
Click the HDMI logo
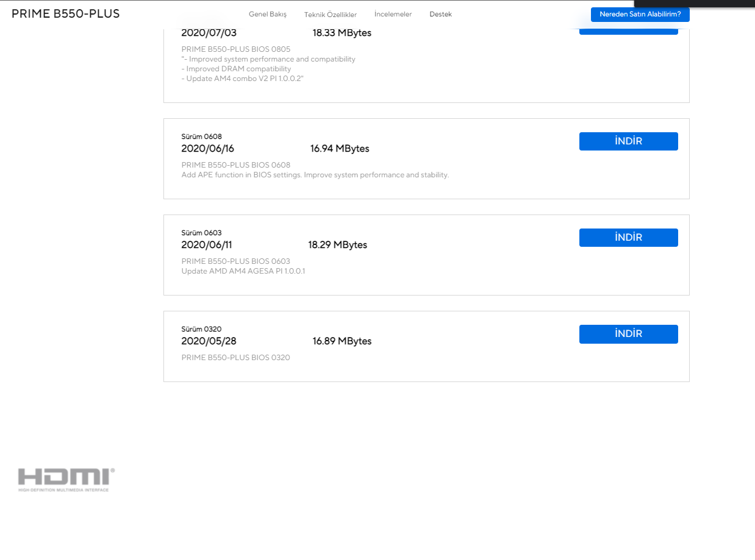click(x=66, y=480)
